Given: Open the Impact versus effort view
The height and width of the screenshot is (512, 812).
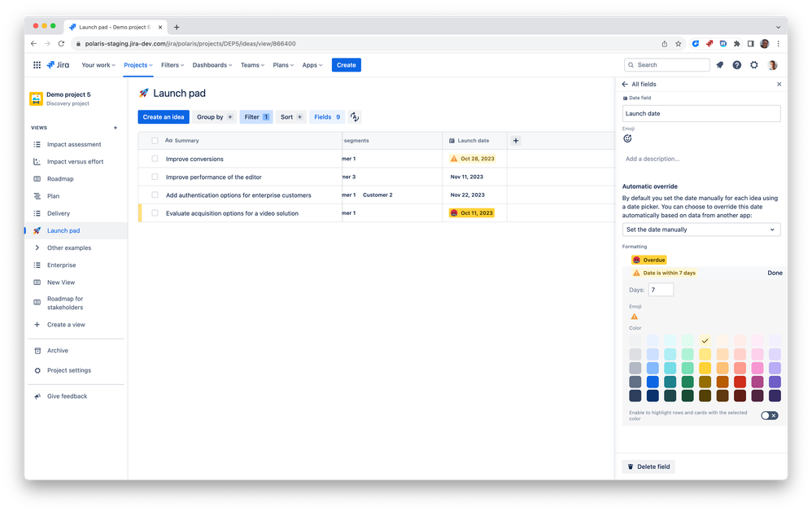Looking at the screenshot, I should click(75, 162).
